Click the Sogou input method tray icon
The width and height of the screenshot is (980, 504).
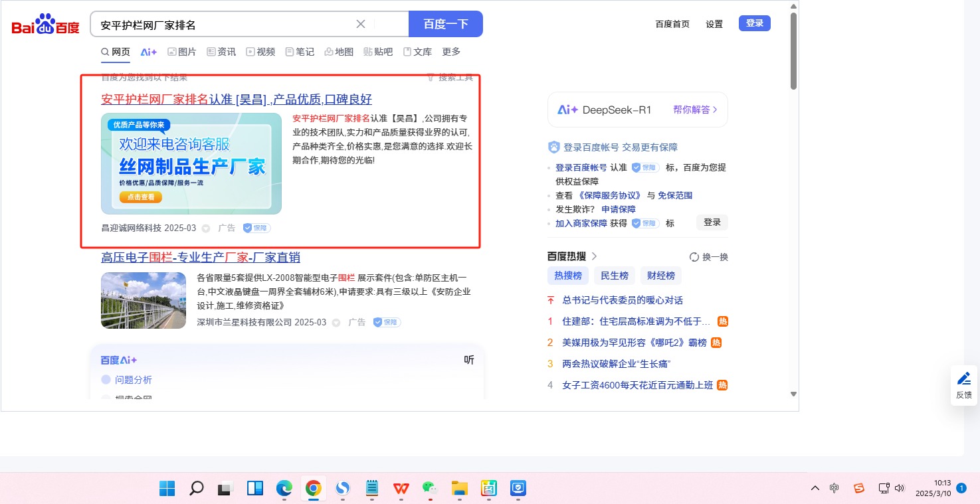859,488
